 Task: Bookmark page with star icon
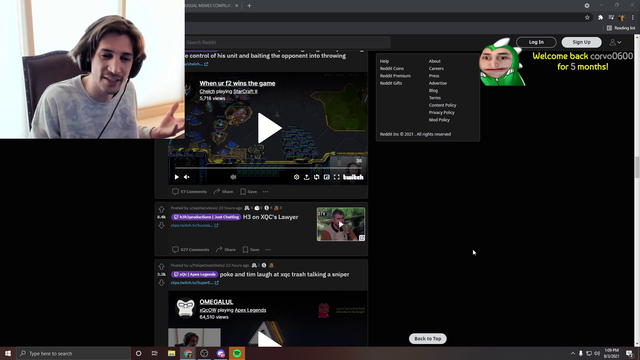pyautogui.click(x=587, y=18)
